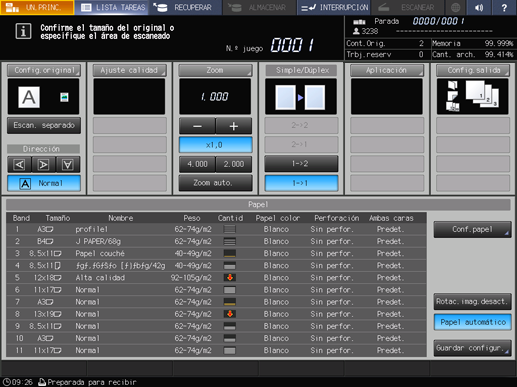Open the Simple/Dúplex preview image
Screen dimensions: 517x387
301,97
